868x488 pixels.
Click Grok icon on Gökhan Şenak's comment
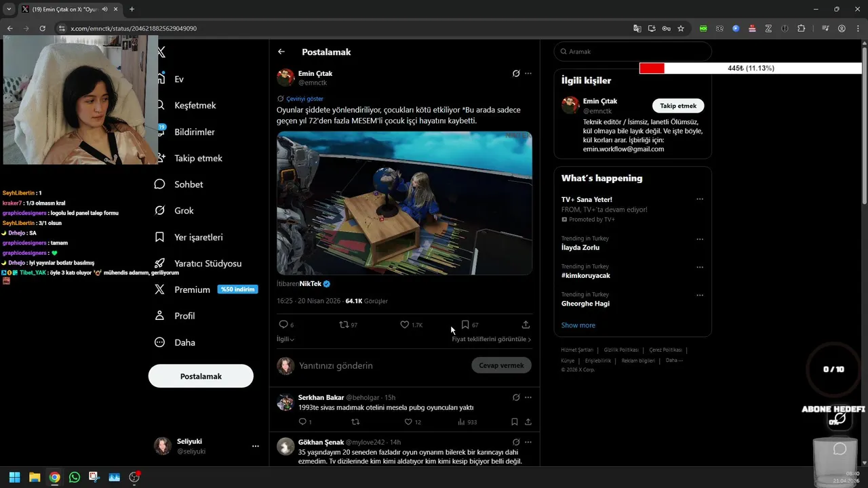(x=516, y=442)
